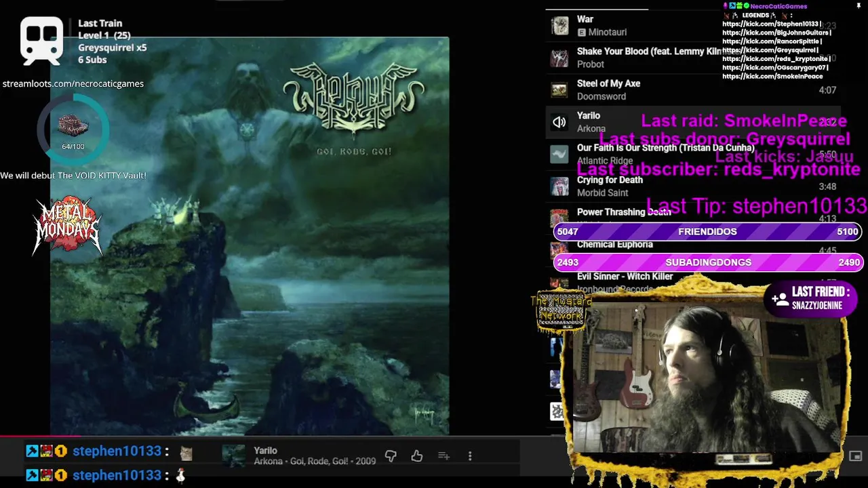868x488 pixels.
Task: Click the circular 64/100 progress ring
Action: (x=72, y=130)
